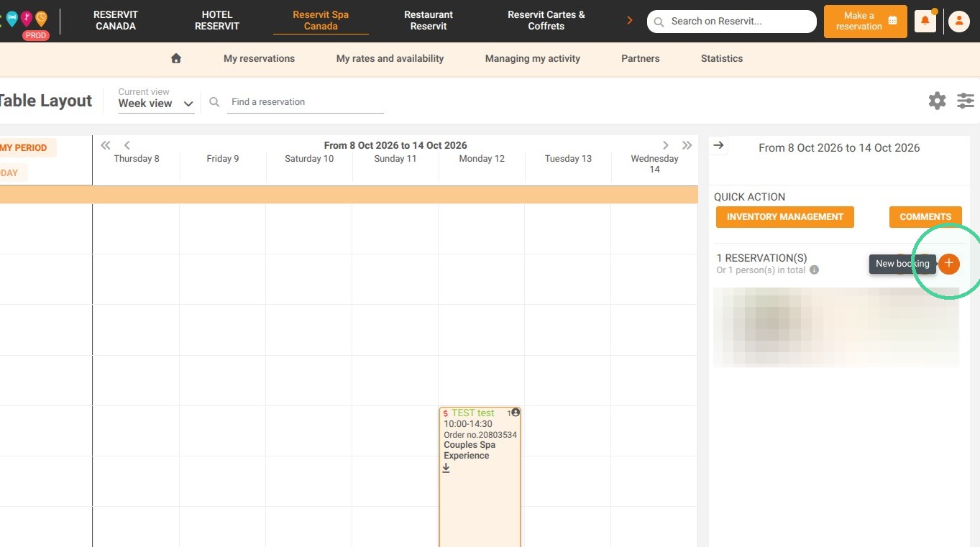Focus the Search on Reservit field

(732, 22)
